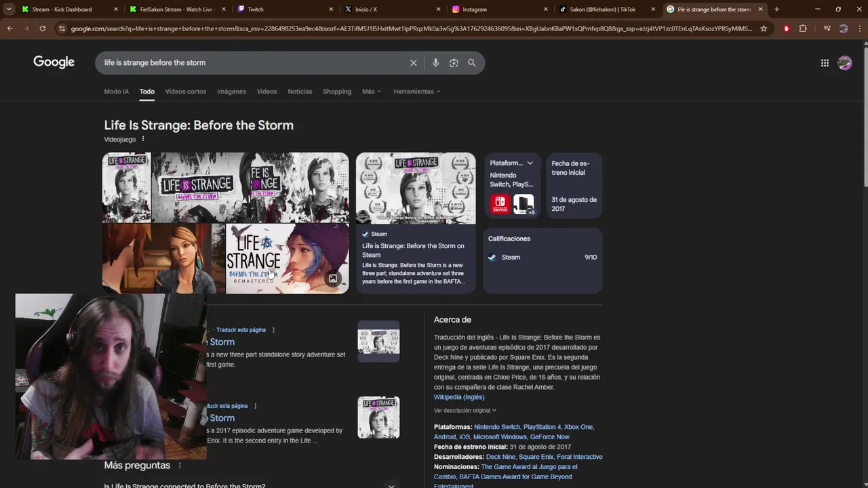This screenshot has width=868, height=488.
Task: Select the Noticias search tab
Action: click(x=300, y=91)
